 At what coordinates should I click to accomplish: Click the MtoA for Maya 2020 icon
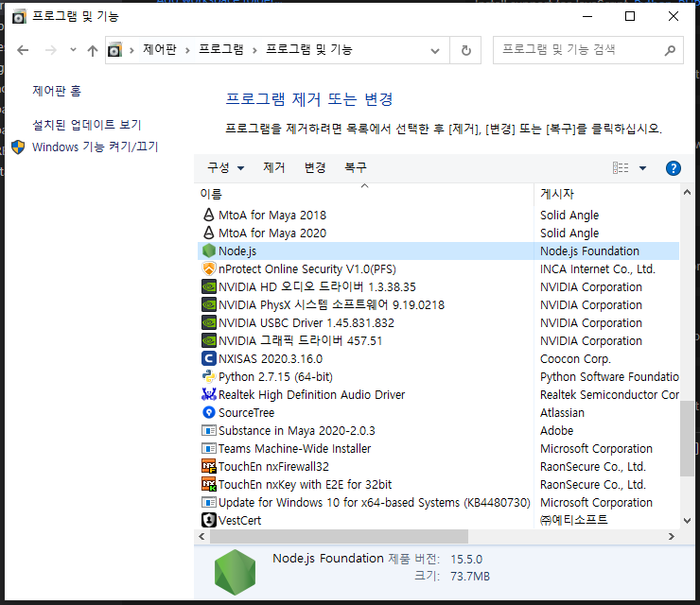[x=208, y=233]
